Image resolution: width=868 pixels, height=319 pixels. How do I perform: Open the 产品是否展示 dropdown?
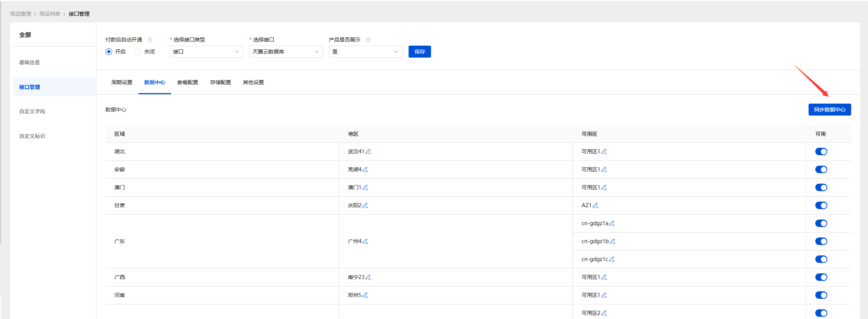366,52
